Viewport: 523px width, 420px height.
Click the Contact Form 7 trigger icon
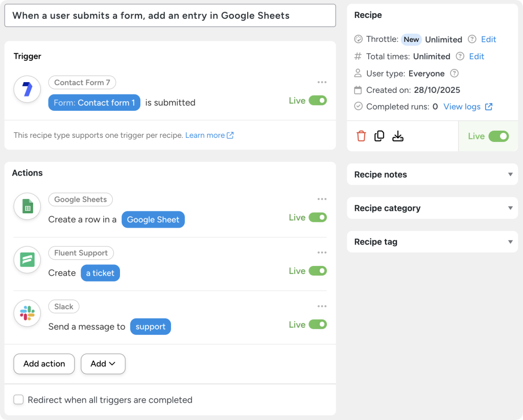(26, 89)
